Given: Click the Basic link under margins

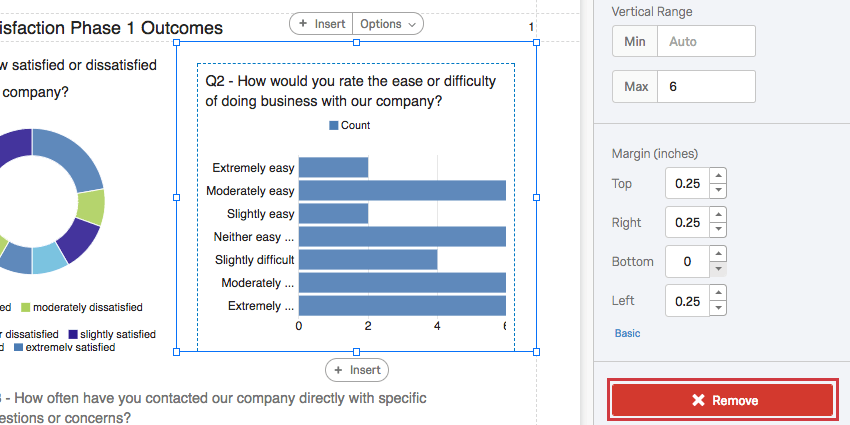Looking at the screenshot, I should 626,333.
